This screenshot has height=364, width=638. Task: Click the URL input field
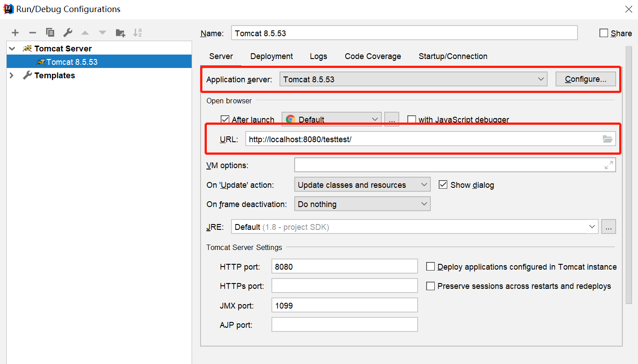point(430,139)
